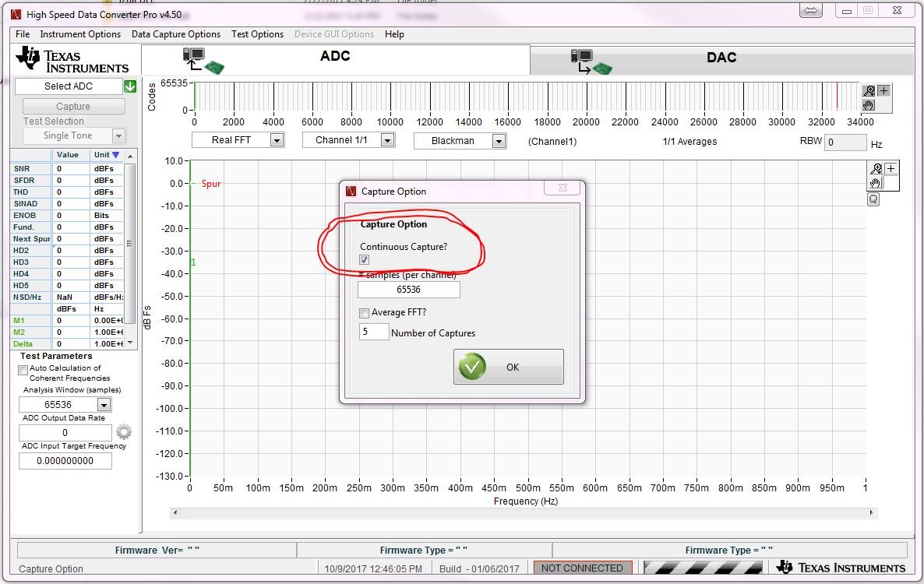Click the ENOB row label

point(25,216)
